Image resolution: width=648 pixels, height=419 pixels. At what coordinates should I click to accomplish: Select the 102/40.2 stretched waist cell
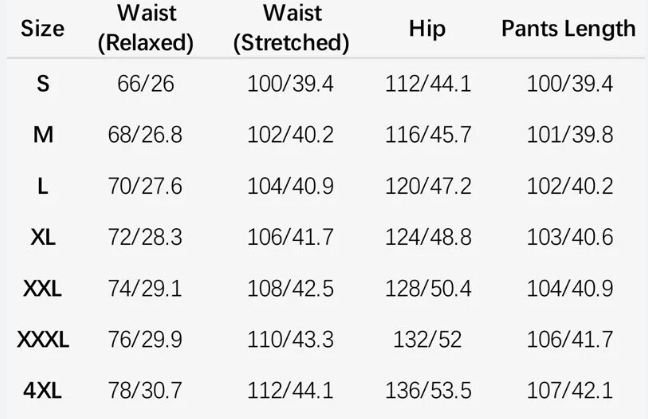(x=291, y=135)
